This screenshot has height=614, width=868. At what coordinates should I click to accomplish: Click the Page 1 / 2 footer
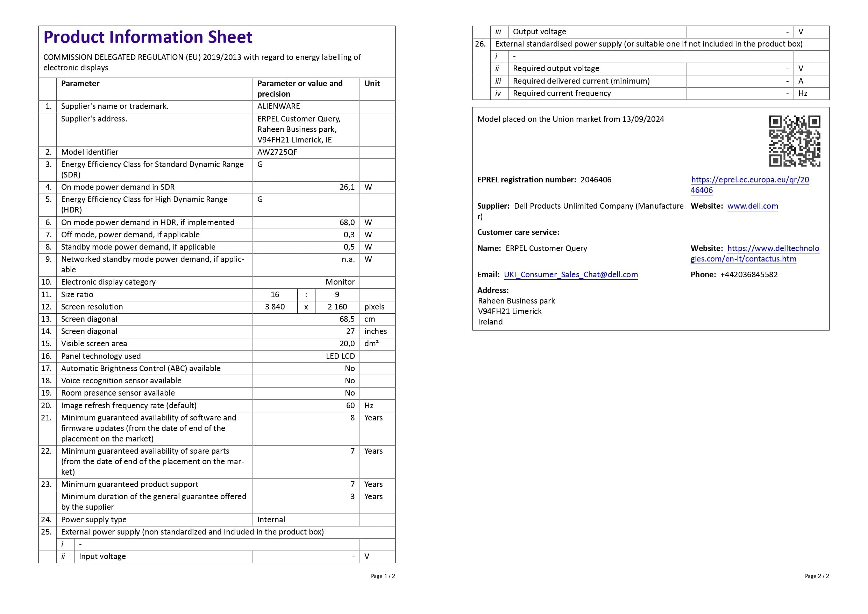(383, 576)
